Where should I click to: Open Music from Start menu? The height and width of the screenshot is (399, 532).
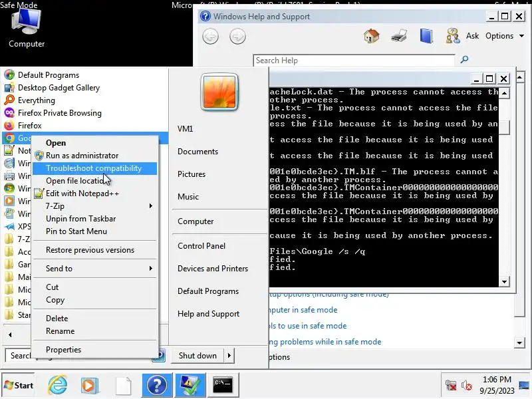pos(188,197)
